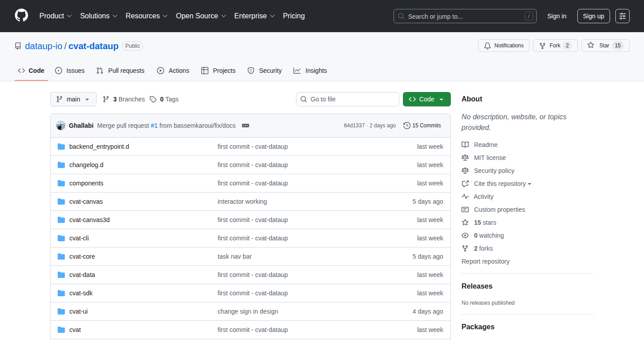The image size is (644, 340).
Task: Click the fork icon beside 2 forks
Action: 465,248
